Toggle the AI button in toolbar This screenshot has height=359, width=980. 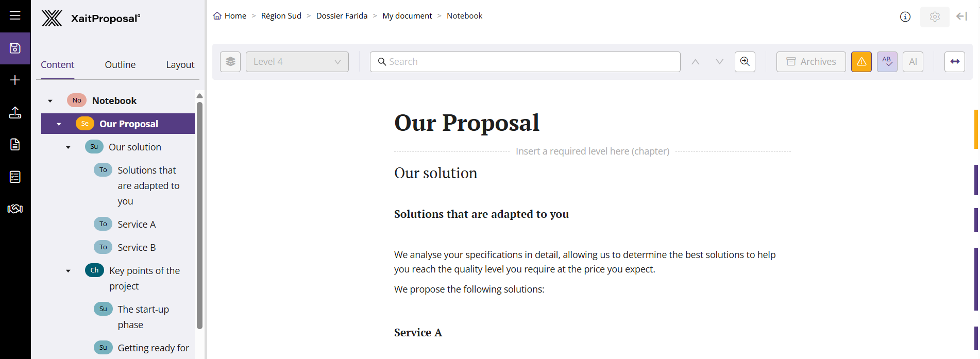click(x=913, y=62)
